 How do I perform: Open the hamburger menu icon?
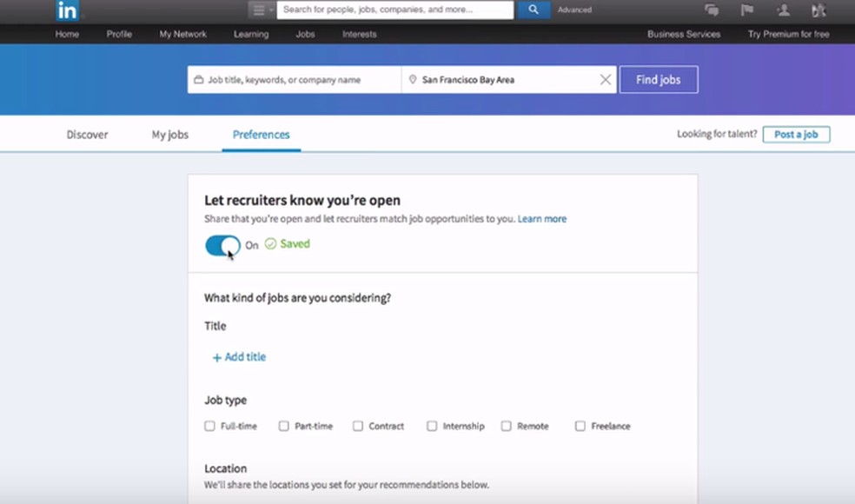tap(257, 9)
